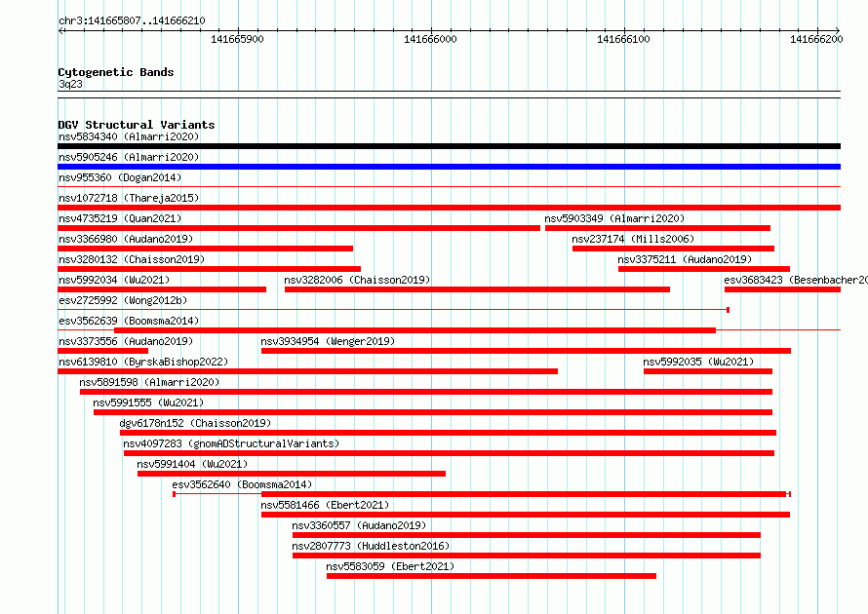Viewport: 868px width, 614px height.
Task: Open esv3562640 (Boomsma2014) variant
Action: tap(242, 484)
